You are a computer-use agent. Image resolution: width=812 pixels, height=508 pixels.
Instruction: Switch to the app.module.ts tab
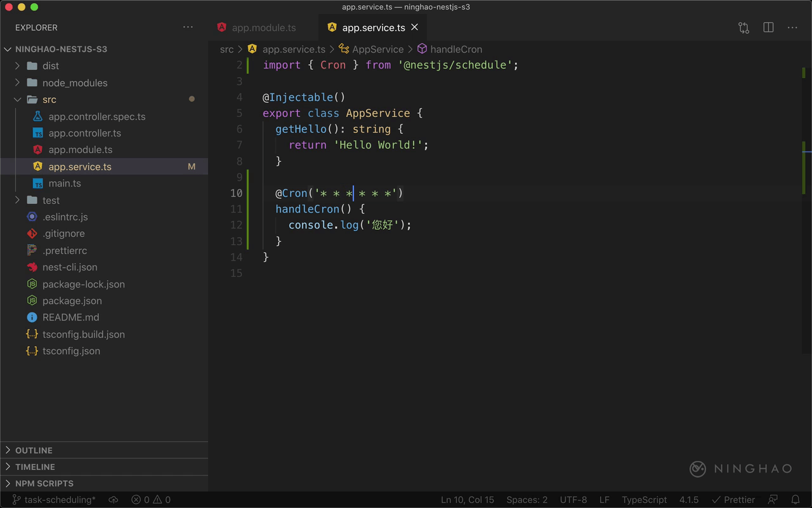pos(263,28)
